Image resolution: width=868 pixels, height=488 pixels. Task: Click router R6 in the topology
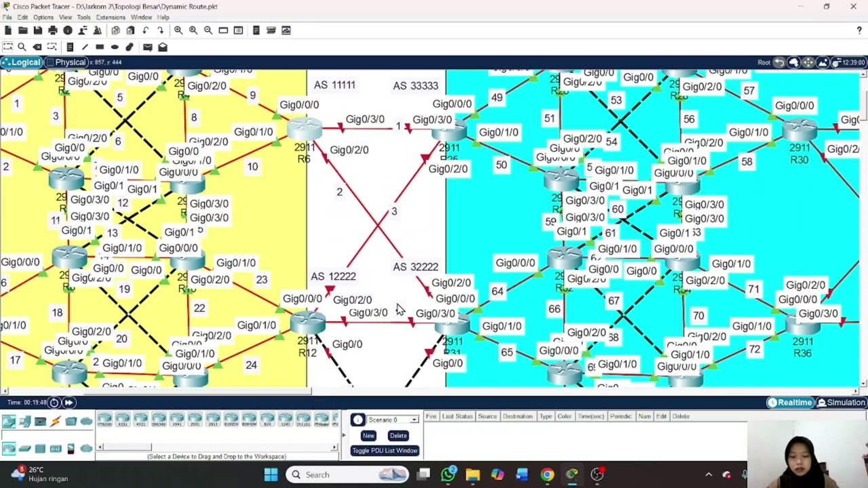304,129
